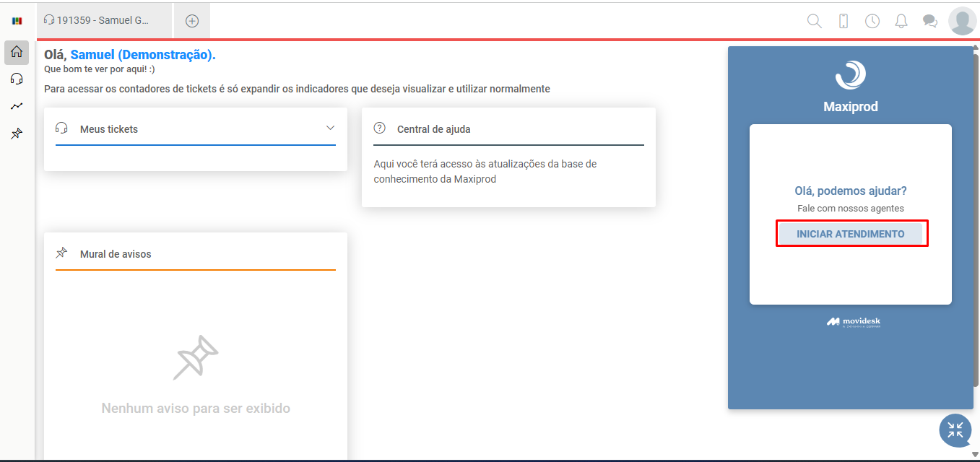Open the chat bubbles icon
Image resolution: width=980 pixels, height=462 pixels.
pyautogui.click(x=930, y=21)
